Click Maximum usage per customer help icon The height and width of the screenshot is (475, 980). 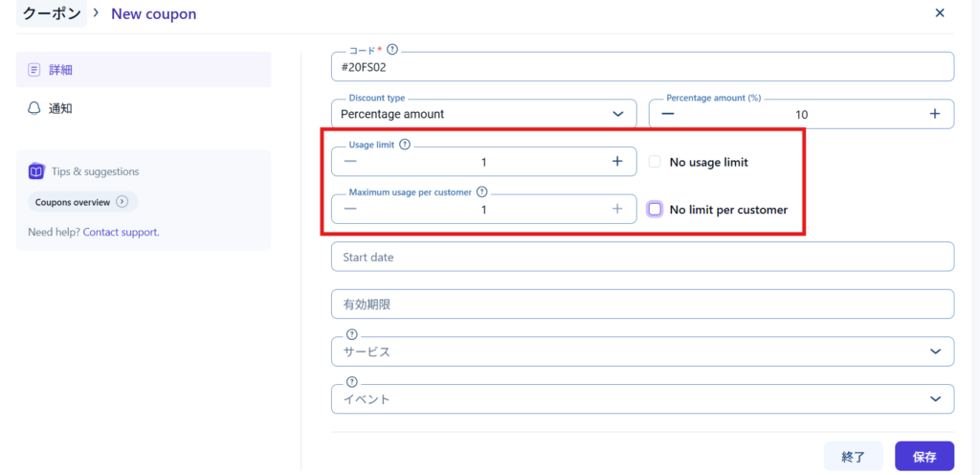coord(482,192)
